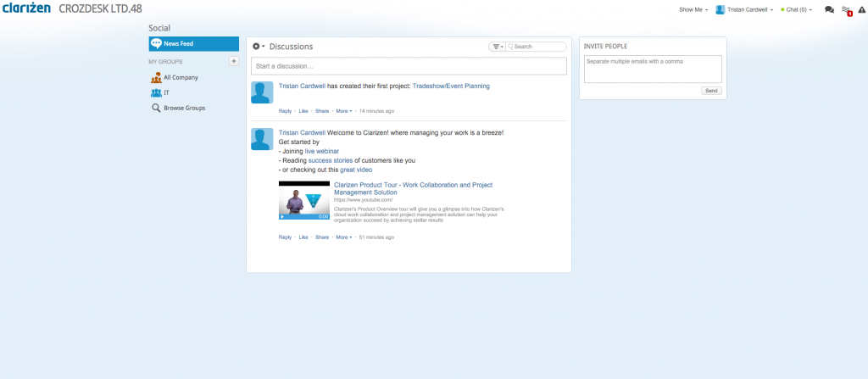
Task: Click the avatar on the first project post
Action: coord(262,92)
